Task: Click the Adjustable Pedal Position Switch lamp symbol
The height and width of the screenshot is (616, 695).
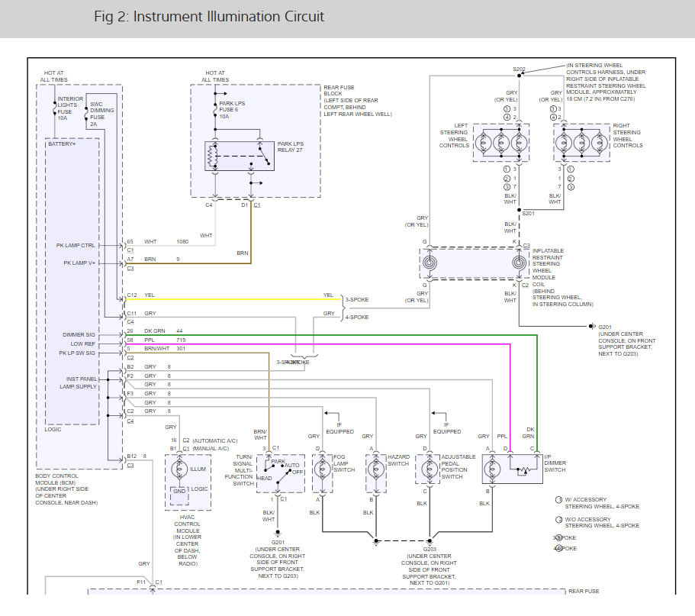Action: (x=430, y=469)
